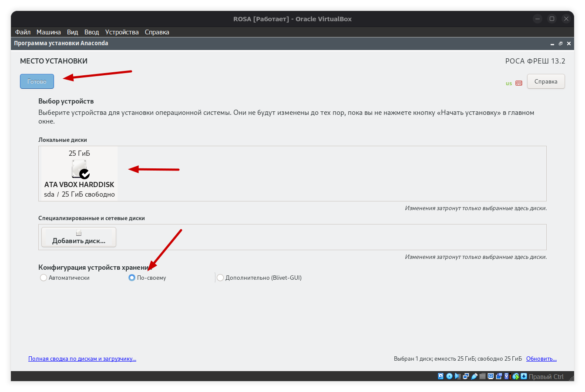This screenshot has height=392, width=585.
Task: Open the Файл menu
Action: click(x=23, y=32)
